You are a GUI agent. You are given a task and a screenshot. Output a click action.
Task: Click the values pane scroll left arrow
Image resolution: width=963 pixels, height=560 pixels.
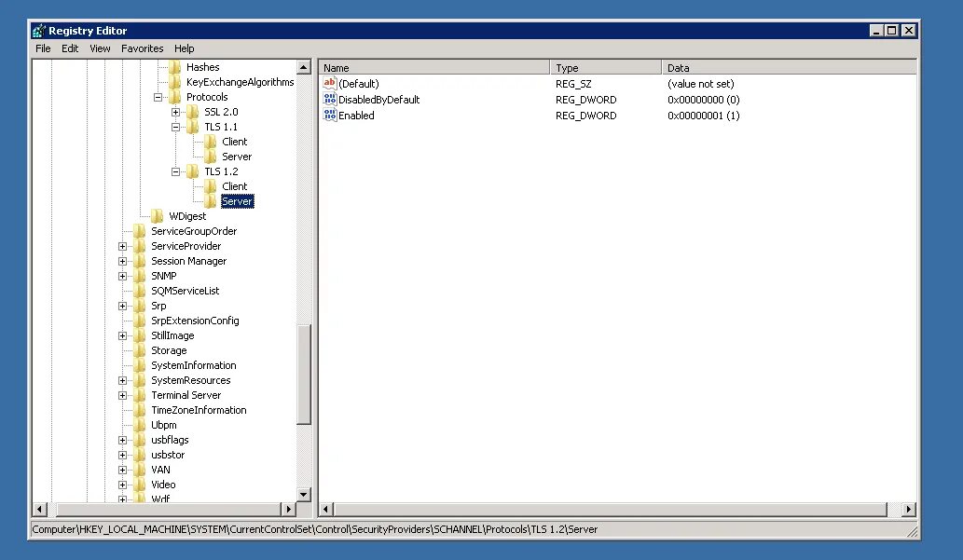(x=326, y=509)
